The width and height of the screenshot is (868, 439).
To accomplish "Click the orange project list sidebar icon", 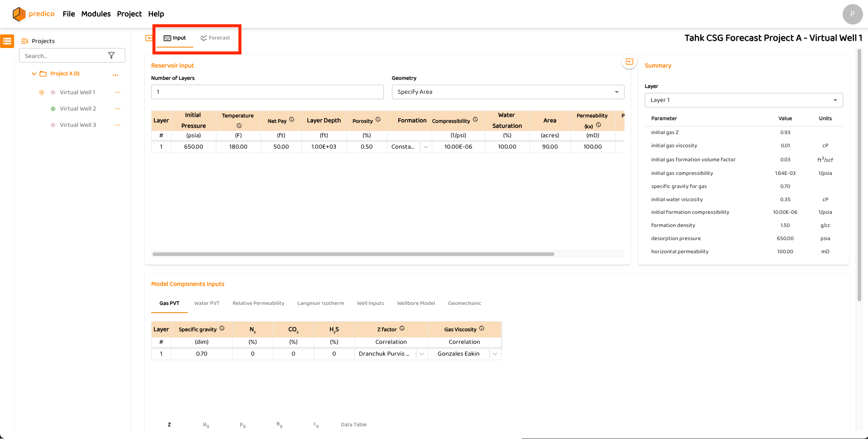I will pyautogui.click(x=7, y=41).
